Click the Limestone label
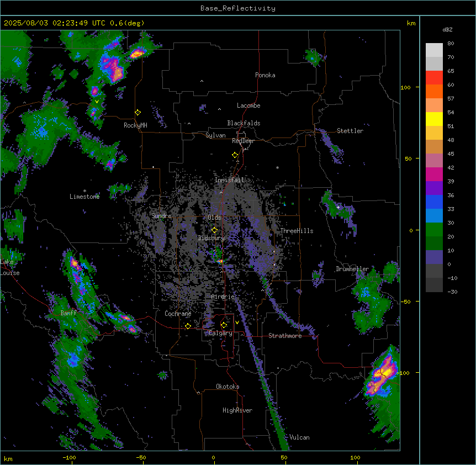Screen dimensions: 476x465 [x=84, y=197]
